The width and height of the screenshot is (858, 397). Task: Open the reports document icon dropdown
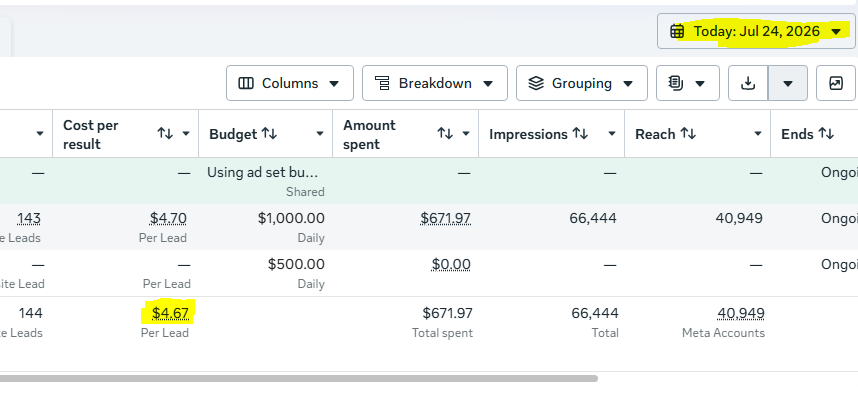[688, 83]
